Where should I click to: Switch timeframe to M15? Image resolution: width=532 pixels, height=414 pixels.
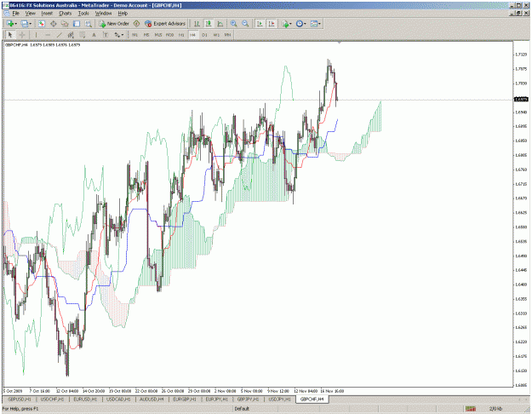158,35
